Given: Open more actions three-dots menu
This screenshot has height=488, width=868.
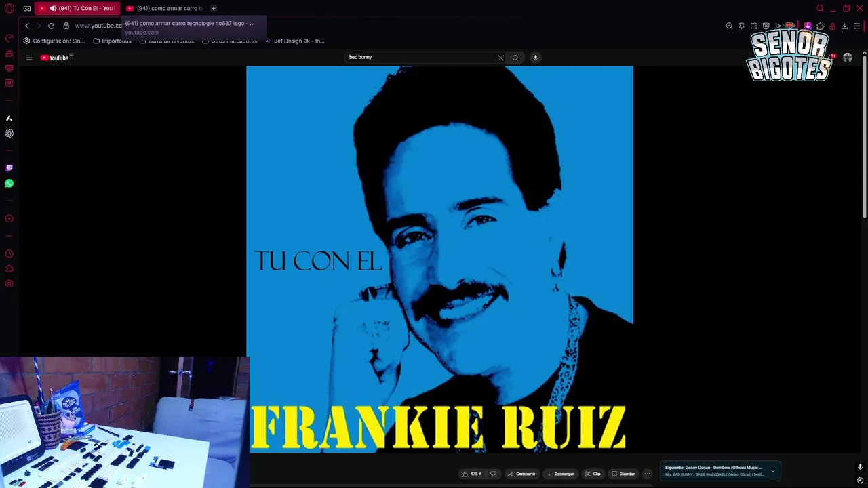Looking at the screenshot, I should coord(647,474).
